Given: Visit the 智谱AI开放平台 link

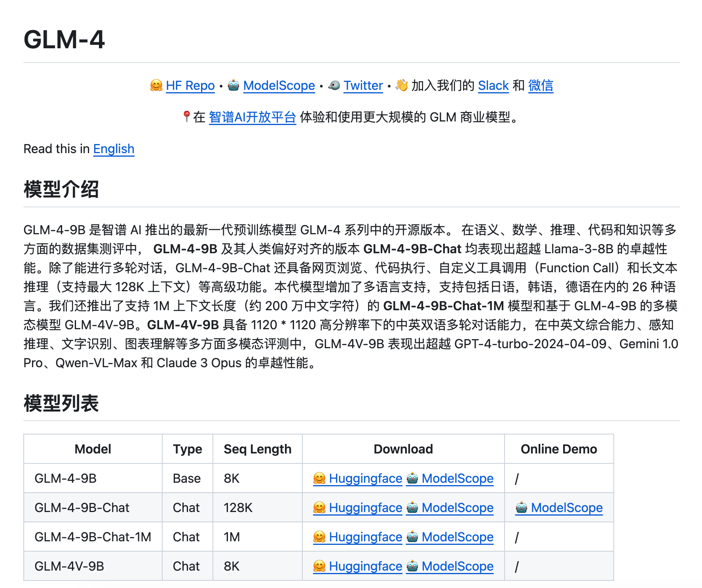Looking at the screenshot, I should [x=252, y=117].
